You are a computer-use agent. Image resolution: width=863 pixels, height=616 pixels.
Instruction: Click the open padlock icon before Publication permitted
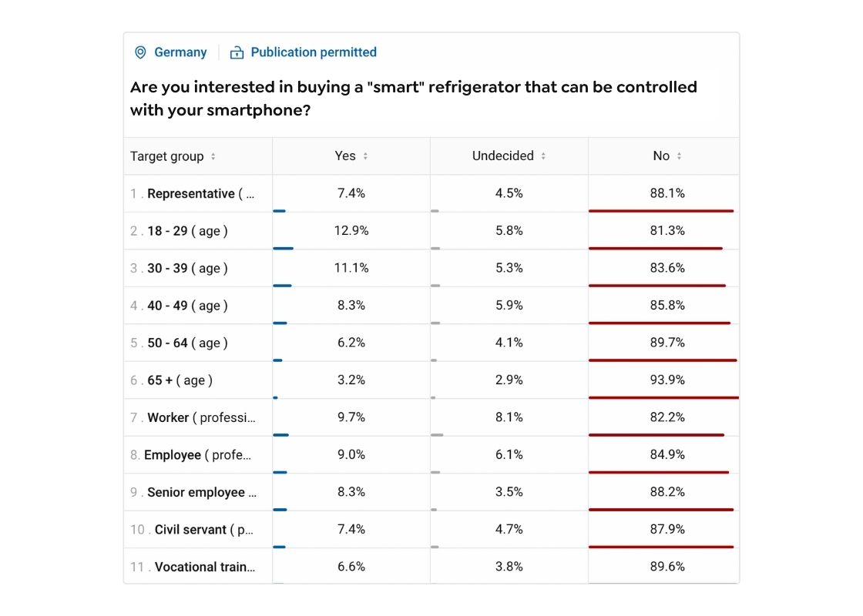coord(236,52)
